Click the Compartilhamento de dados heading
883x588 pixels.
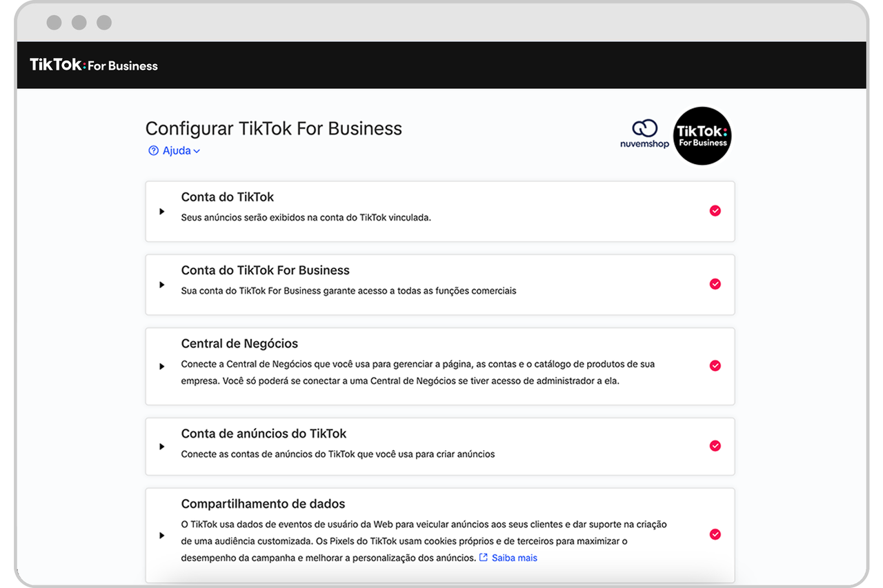[x=264, y=504]
